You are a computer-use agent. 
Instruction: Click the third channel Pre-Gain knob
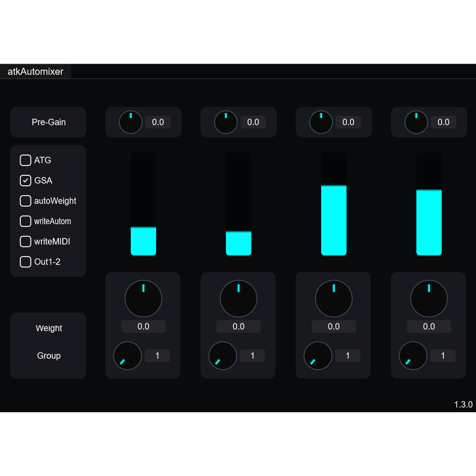(321, 122)
